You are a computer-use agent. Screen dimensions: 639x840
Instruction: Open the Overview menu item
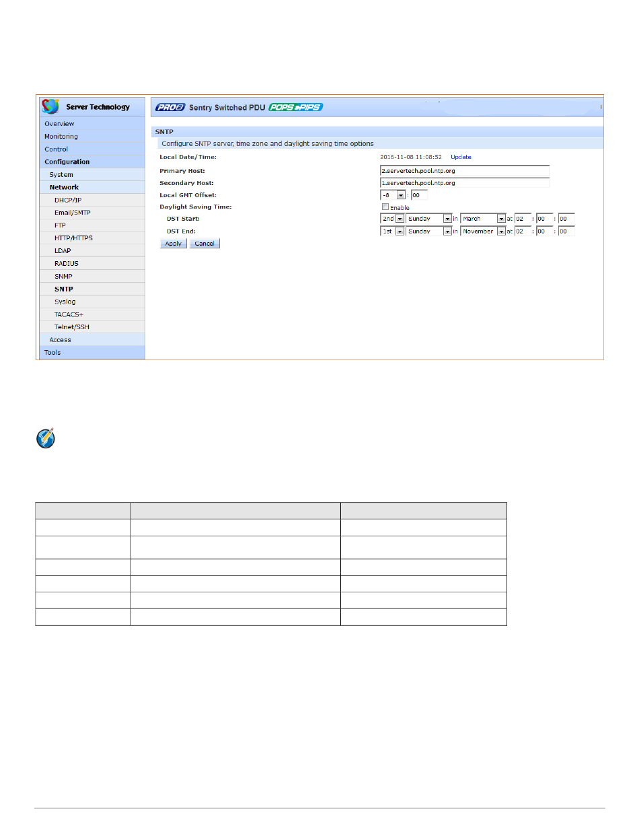coord(59,124)
